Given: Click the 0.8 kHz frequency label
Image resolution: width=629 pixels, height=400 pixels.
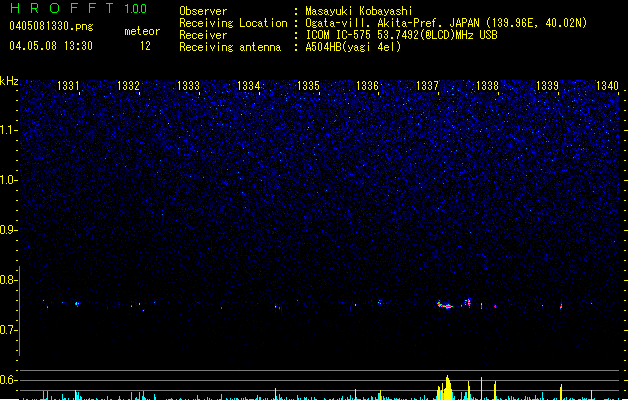Looking at the screenshot, I should point(8,280).
